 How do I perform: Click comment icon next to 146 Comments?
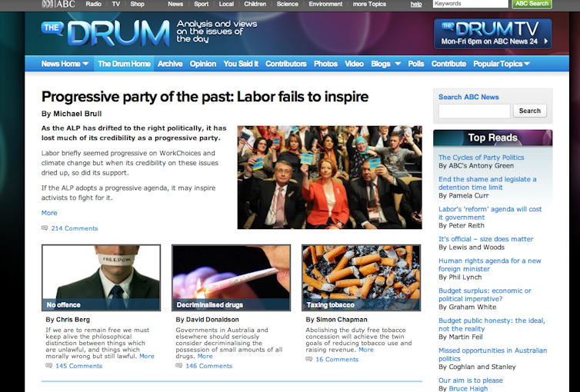coord(179,365)
